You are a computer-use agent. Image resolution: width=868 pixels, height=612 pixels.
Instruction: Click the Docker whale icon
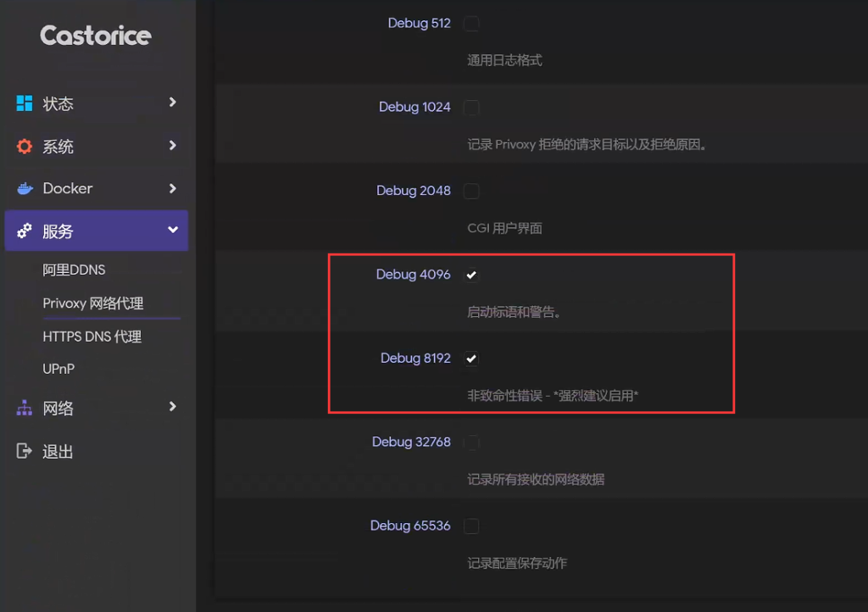(x=25, y=188)
